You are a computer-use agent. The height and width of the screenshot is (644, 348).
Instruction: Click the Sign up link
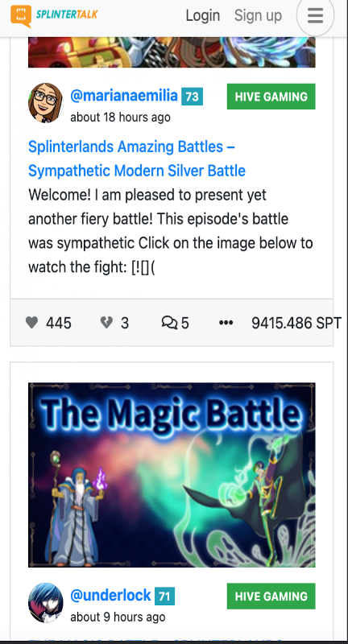coord(258,15)
